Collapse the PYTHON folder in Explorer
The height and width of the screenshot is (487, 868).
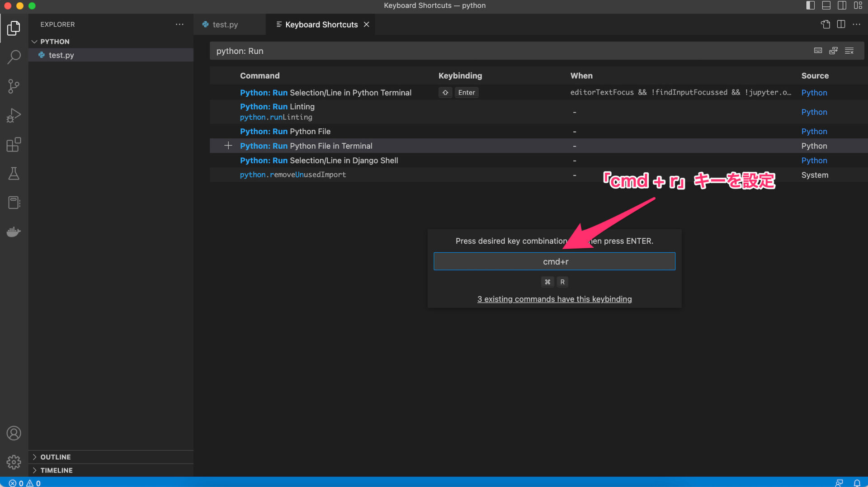coord(34,41)
